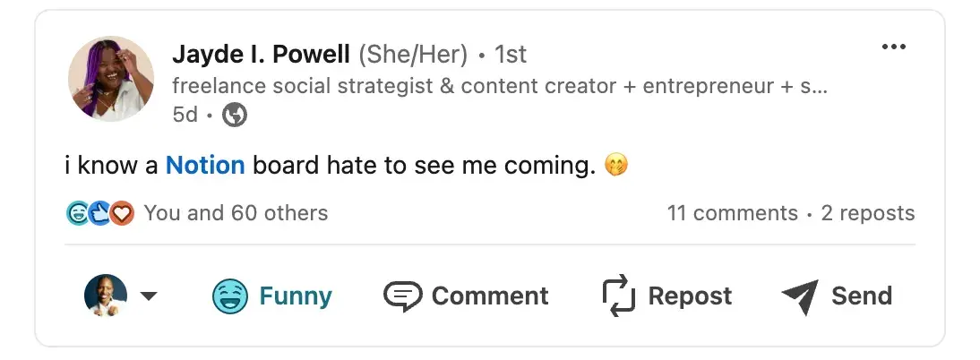The height and width of the screenshot is (360, 980).
Task: Click the Repost arrows icon
Action: pyautogui.click(x=618, y=296)
